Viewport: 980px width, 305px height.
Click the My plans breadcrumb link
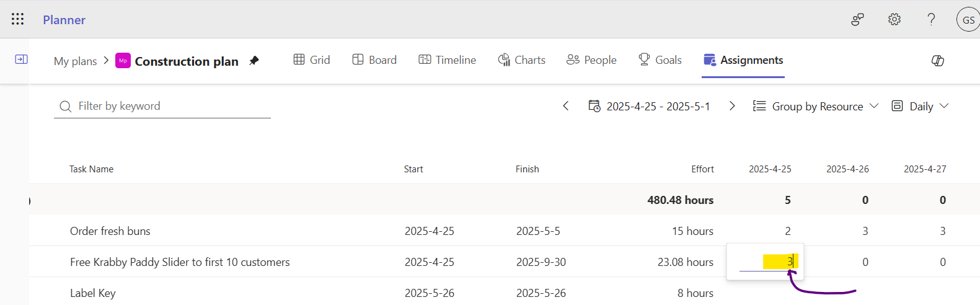pyautogui.click(x=76, y=61)
